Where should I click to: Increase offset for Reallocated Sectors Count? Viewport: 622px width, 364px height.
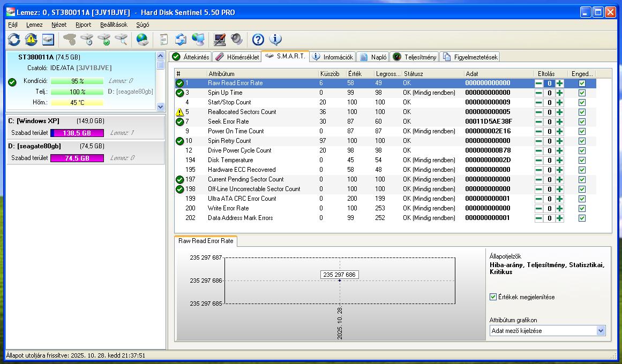point(559,112)
